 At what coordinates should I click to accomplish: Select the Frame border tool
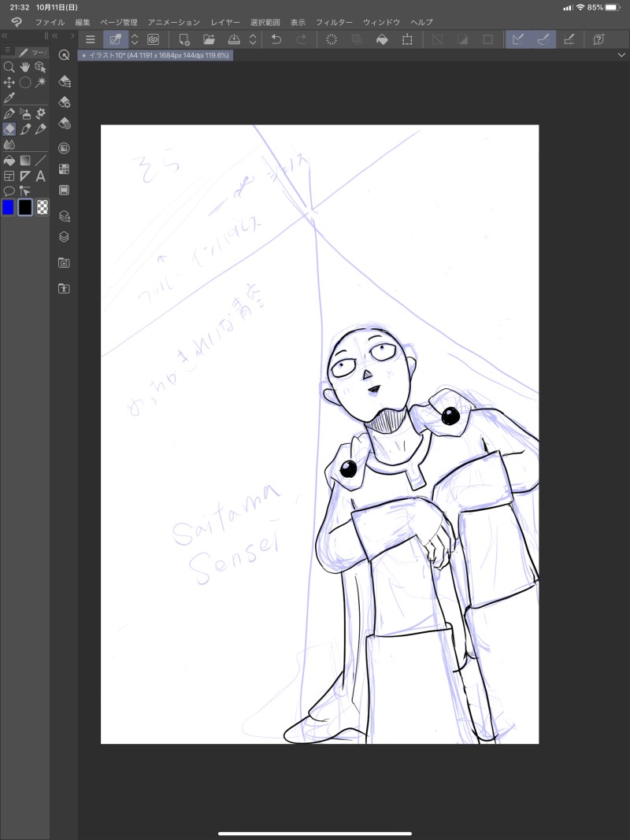pyautogui.click(x=9, y=176)
